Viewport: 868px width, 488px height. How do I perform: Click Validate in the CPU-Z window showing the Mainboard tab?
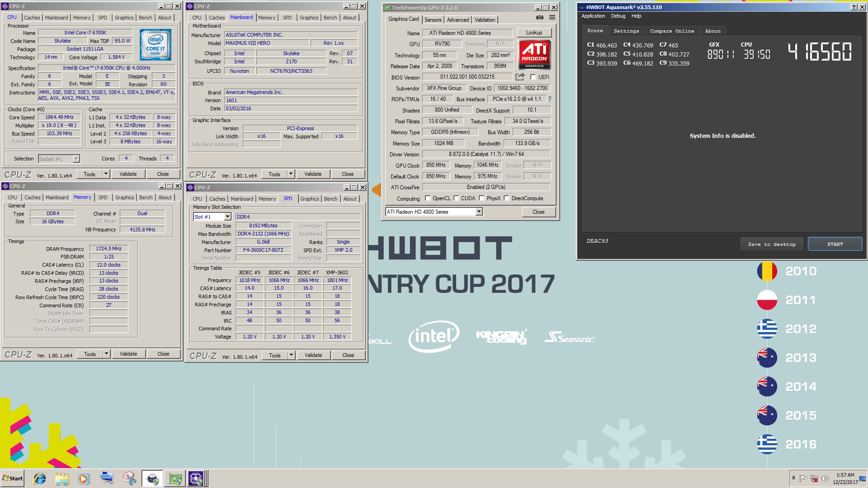click(x=313, y=174)
